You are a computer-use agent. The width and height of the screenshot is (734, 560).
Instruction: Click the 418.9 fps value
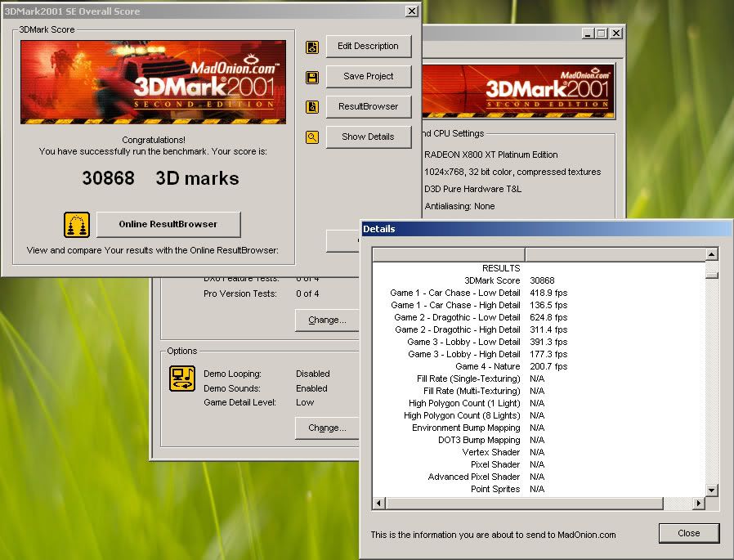[x=548, y=293]
